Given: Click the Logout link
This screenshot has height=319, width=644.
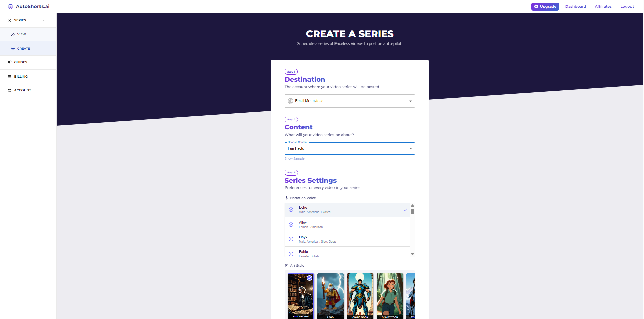Looking at the screenshot, I should 627,7.
